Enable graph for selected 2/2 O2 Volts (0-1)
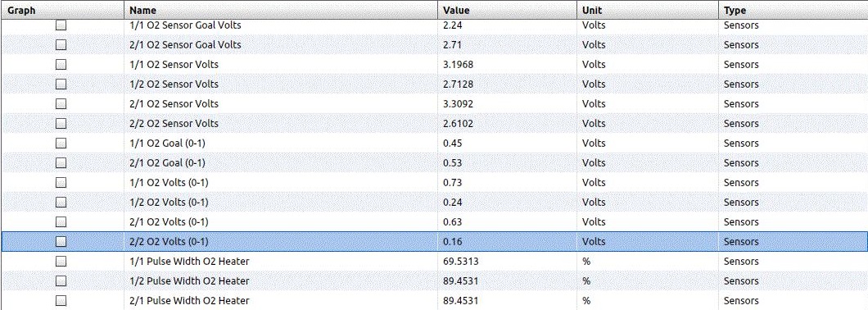 click(61, 242)
